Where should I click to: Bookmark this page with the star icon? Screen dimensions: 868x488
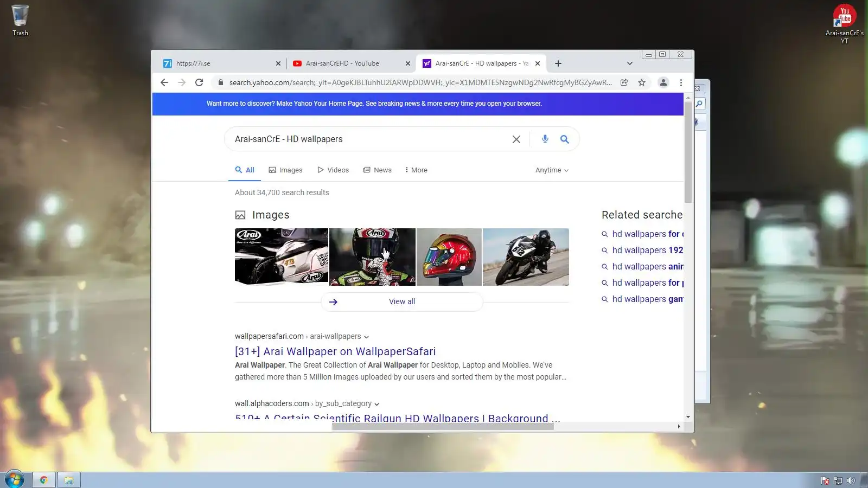pyautogui.click(x=642, y=82)
